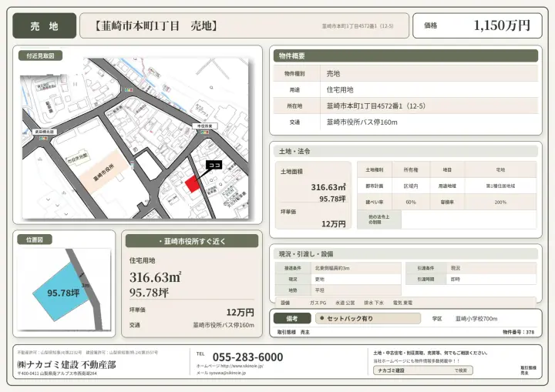The image size is (555, 392).
Task: Click 95.78坪 in the feature panel
Action: (x=149, y=293)
